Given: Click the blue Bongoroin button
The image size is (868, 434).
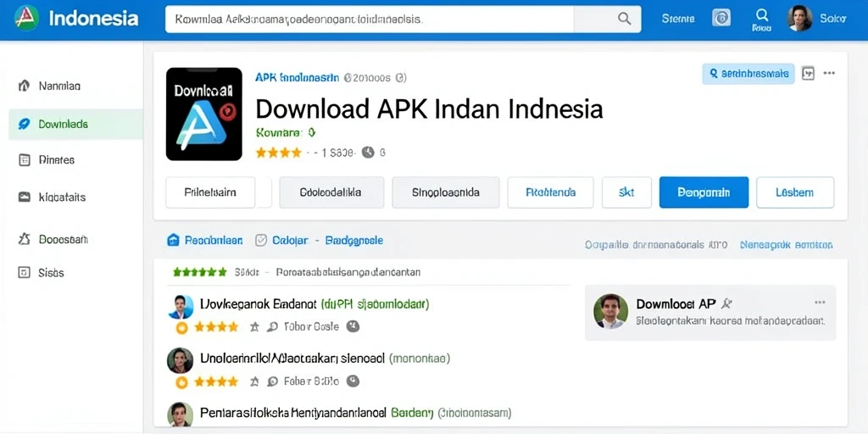Looking at the screenshot, I should click(x=704, y=192).
